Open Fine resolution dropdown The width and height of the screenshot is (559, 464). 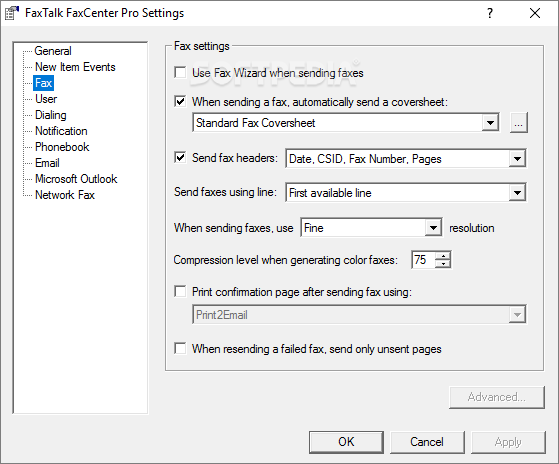pos(371,228)
